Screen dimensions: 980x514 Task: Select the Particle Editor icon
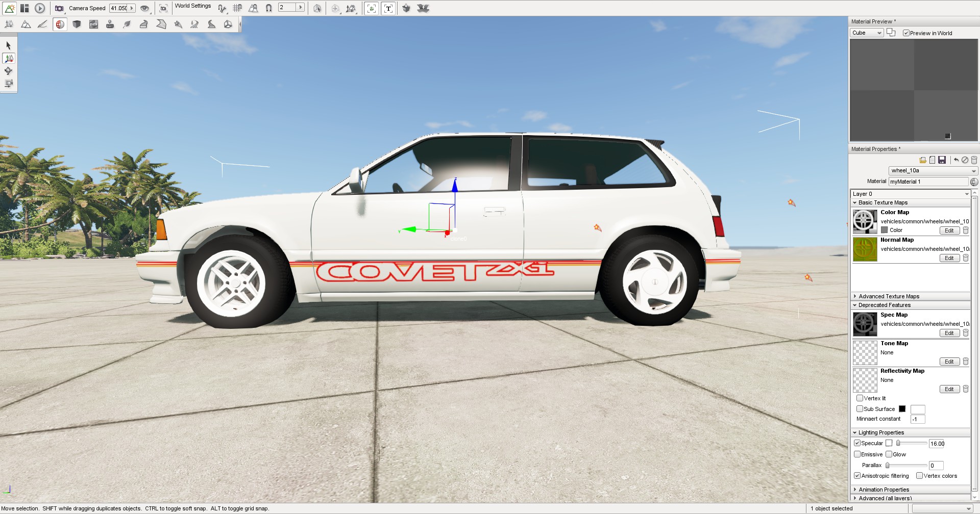[178, 24]
